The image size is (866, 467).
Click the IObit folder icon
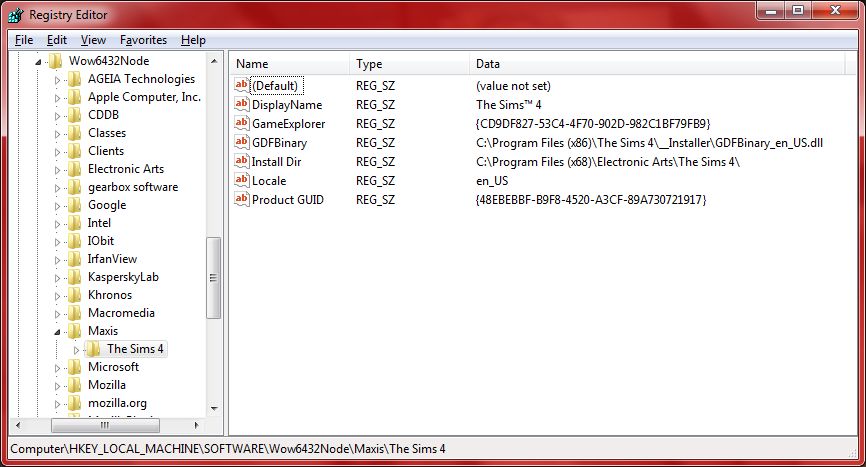[x=75, y=241]
